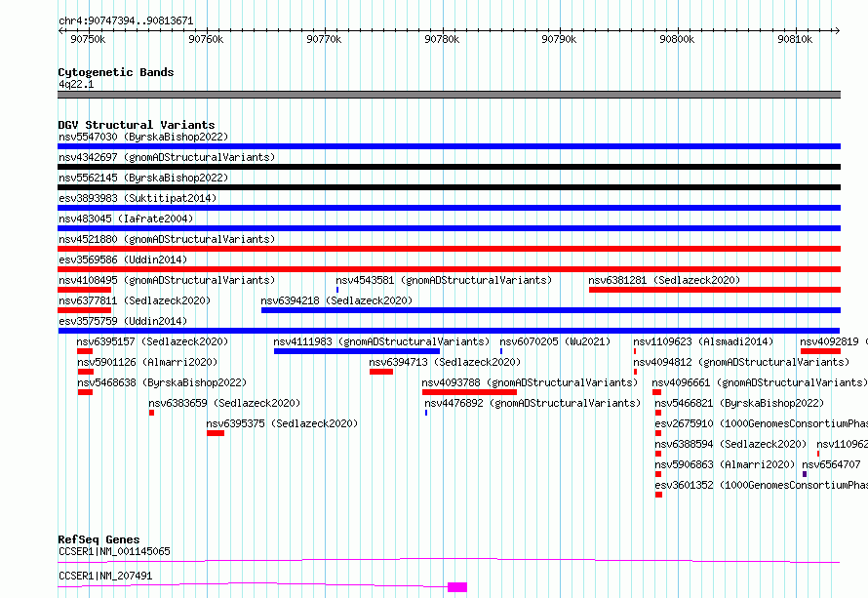Click the chr4:90747394..90813671 coordinate label
This screenshot has width=868, height=598.
pyautogui.click(x=126, y=21)
